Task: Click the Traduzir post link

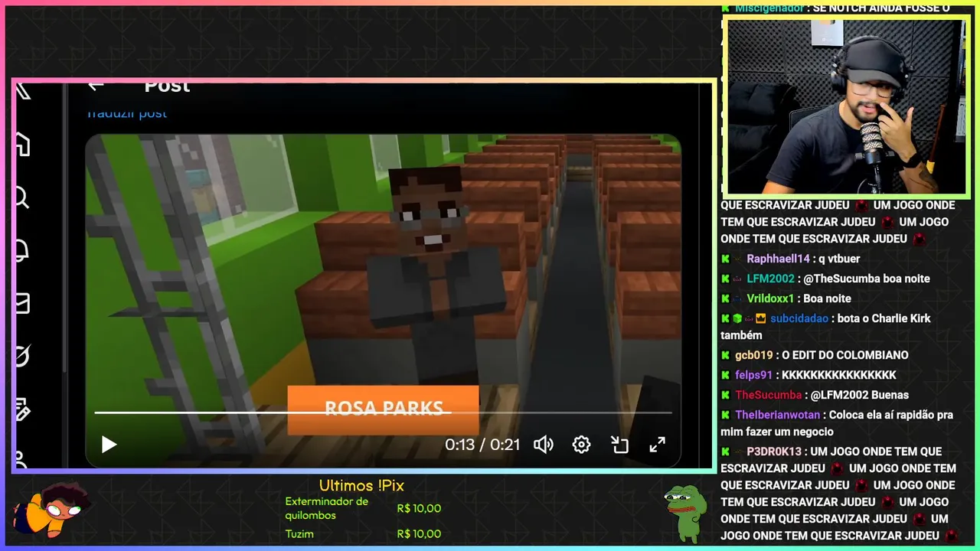Action: 126,114
